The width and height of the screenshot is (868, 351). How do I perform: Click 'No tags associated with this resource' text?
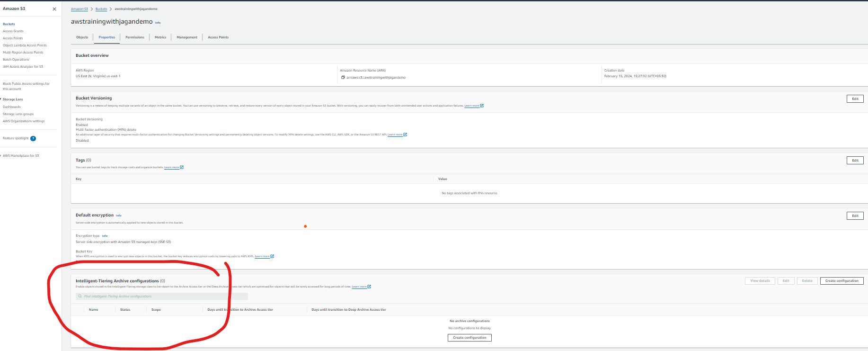[x=469, y=193]
